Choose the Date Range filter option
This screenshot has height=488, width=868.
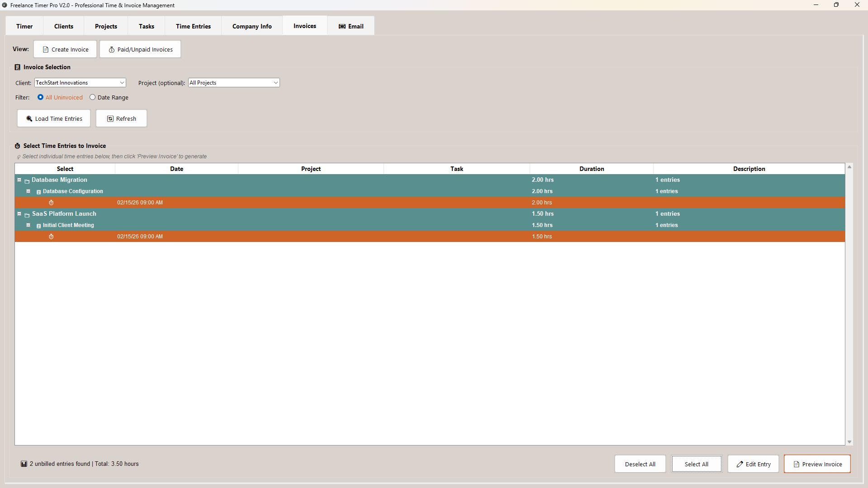[x=93, y=97]
